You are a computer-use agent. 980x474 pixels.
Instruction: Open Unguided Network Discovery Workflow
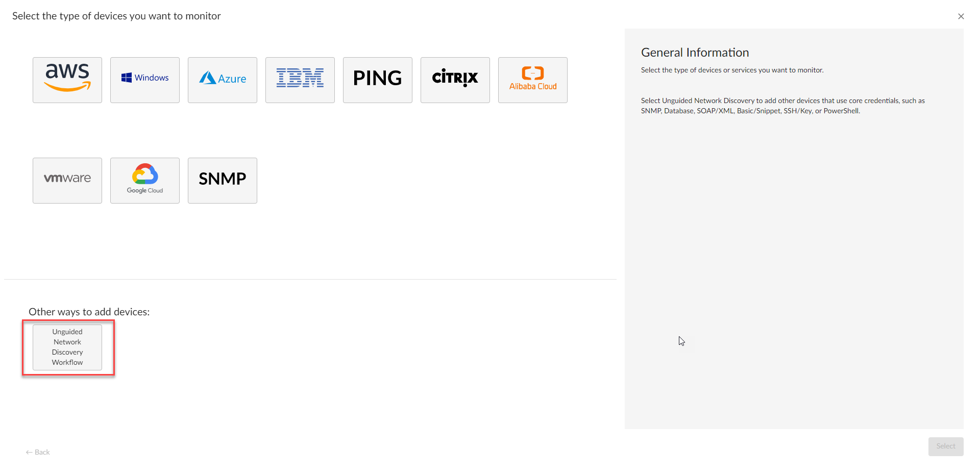pyautogui.click(x=67, y=347)
